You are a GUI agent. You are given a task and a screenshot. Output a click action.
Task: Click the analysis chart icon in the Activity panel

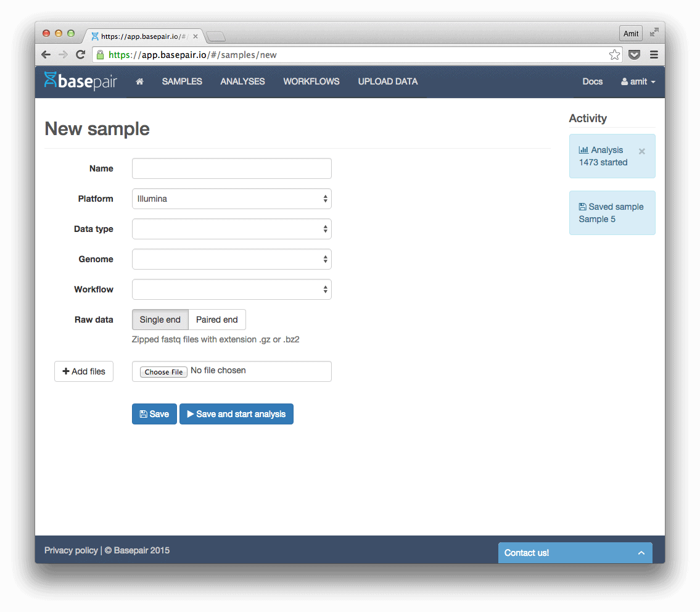coord(583,149)
